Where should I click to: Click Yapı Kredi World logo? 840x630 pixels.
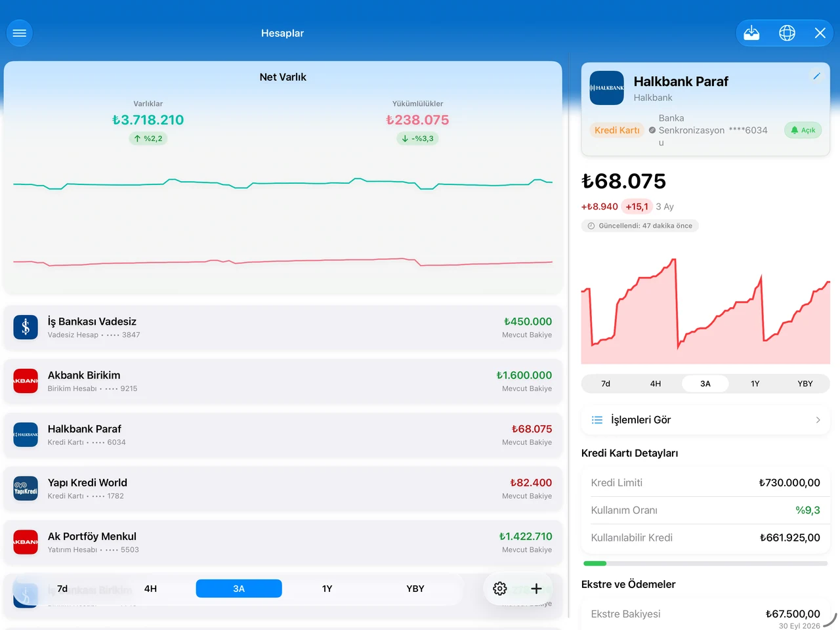(x=26, y=488)
